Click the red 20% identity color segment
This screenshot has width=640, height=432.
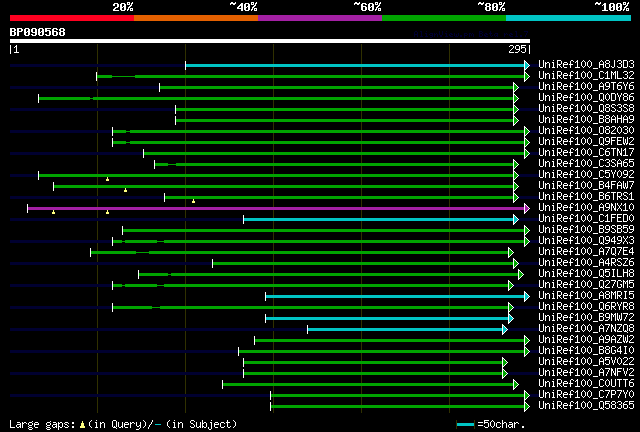tap(72, 18)
